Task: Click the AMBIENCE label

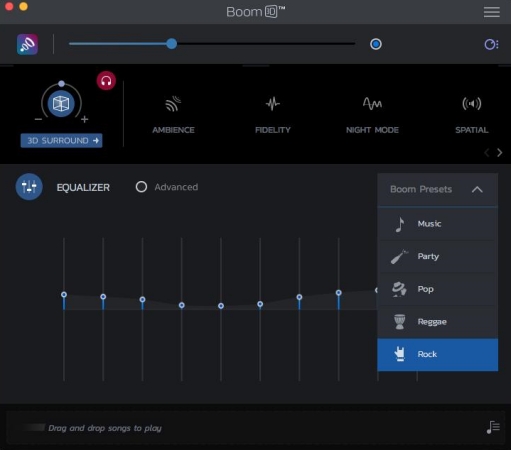Action: tap(173, 130)
